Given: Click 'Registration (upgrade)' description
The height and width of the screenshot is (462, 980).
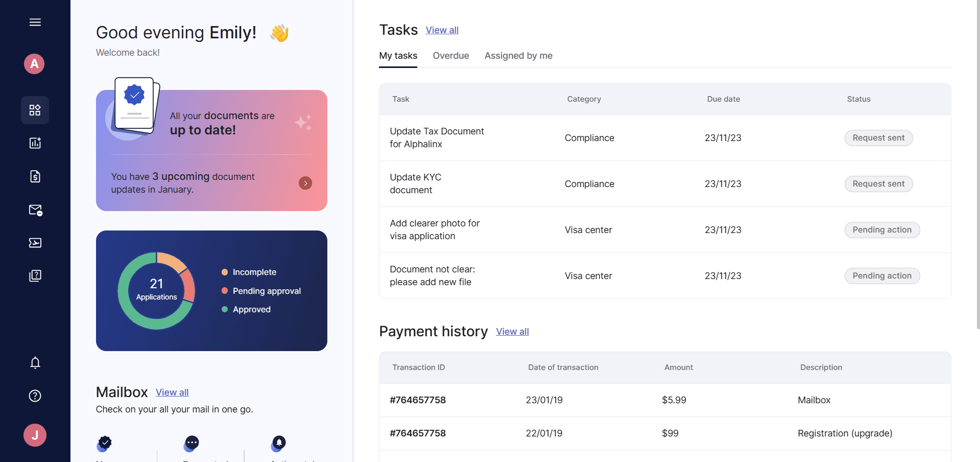Looking at the screenshot, I should tap(845, 433).
